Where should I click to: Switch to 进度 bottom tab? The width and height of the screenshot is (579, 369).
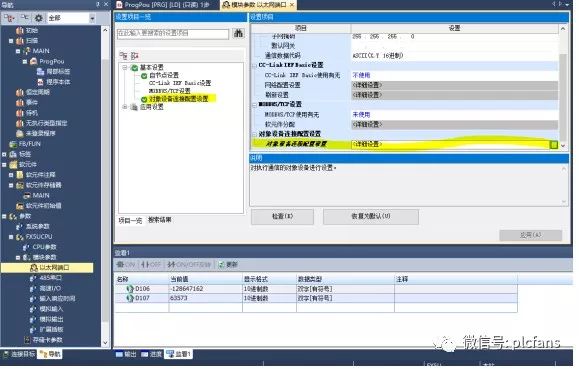click(x=151, y=354)
